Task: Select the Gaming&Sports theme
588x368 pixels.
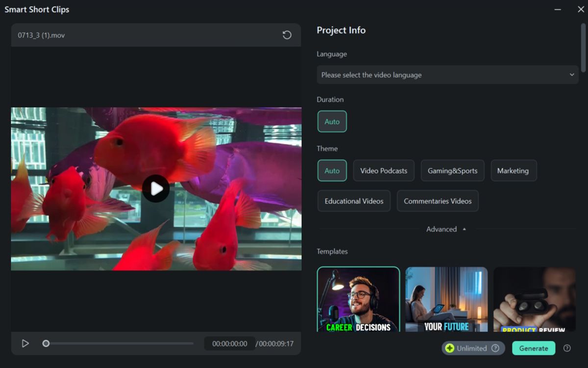Action: coord(452,170)
